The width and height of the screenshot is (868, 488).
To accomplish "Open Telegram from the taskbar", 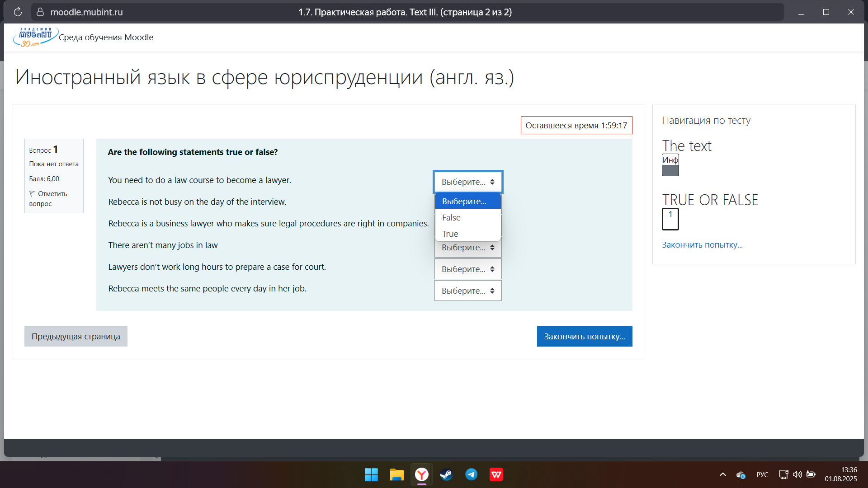I will [x=471, y=474].
